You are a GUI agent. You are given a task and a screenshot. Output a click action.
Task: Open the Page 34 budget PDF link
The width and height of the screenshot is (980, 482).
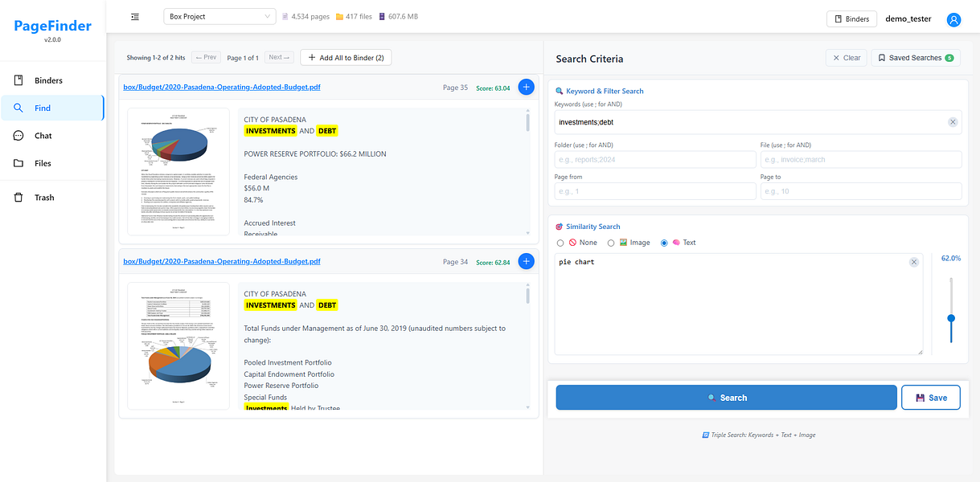pos(221,262)
